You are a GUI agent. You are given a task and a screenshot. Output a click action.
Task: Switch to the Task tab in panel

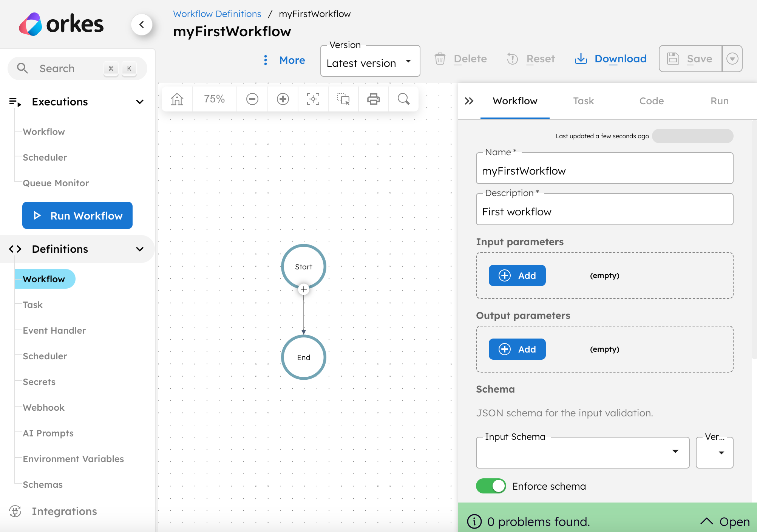click(x=582, y=101)
